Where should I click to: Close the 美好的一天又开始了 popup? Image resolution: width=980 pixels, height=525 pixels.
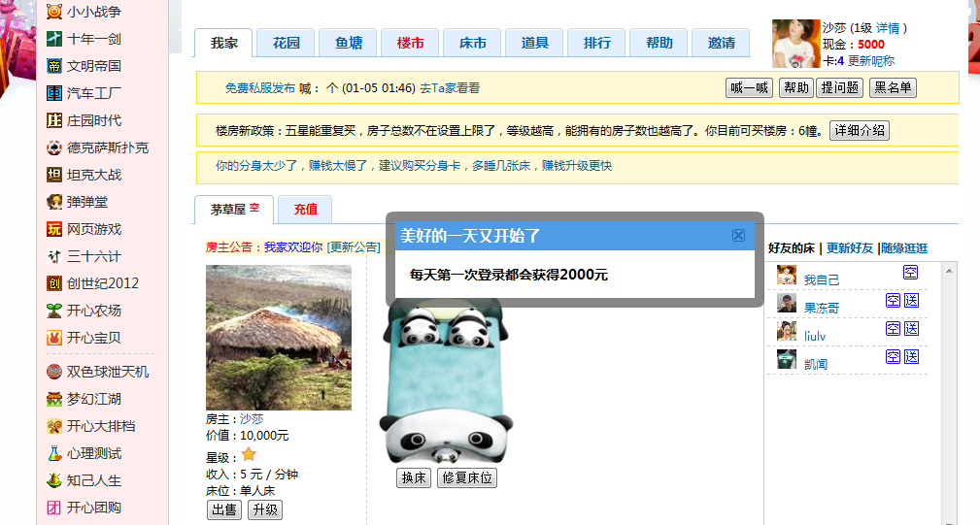(738, 236)
